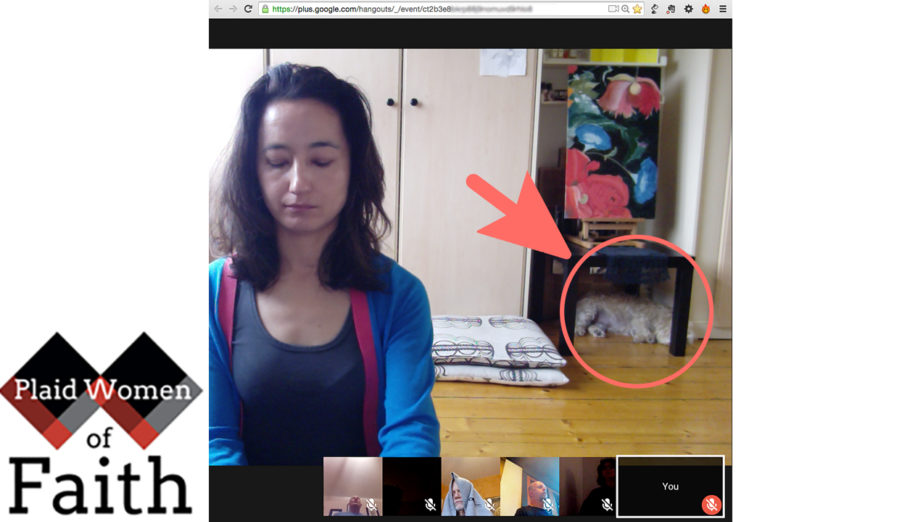Reload the Hangouts page
Screen dimensions: 910x522
(249, 9)
